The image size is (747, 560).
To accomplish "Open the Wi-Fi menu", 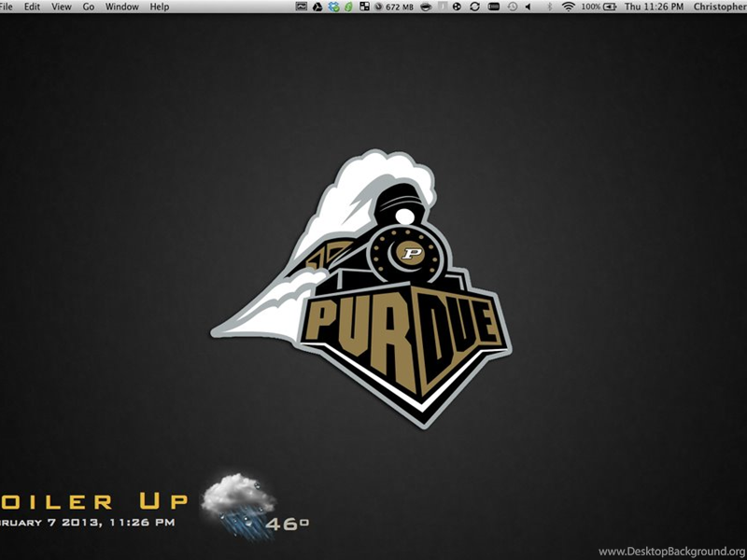I will 569,7.
